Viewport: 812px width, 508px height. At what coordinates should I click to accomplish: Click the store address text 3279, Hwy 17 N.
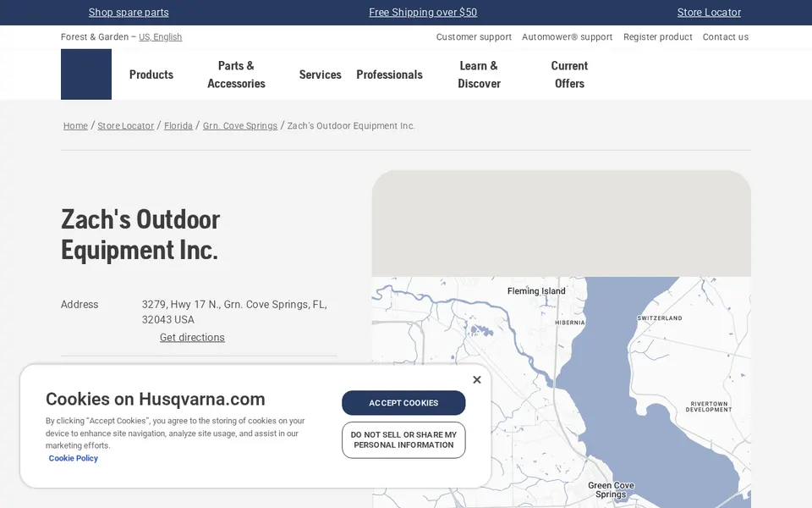click(234, 312)
